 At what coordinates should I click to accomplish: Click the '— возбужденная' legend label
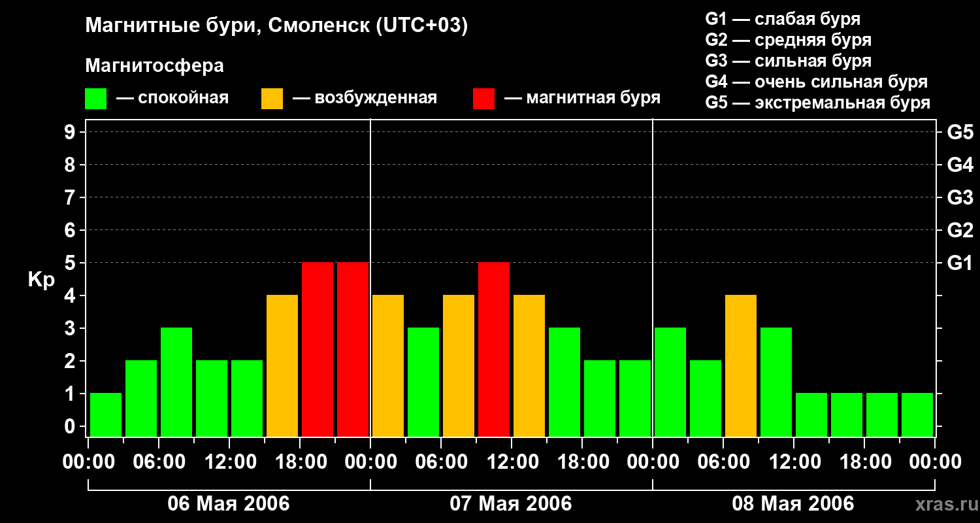tap(365, 99)
